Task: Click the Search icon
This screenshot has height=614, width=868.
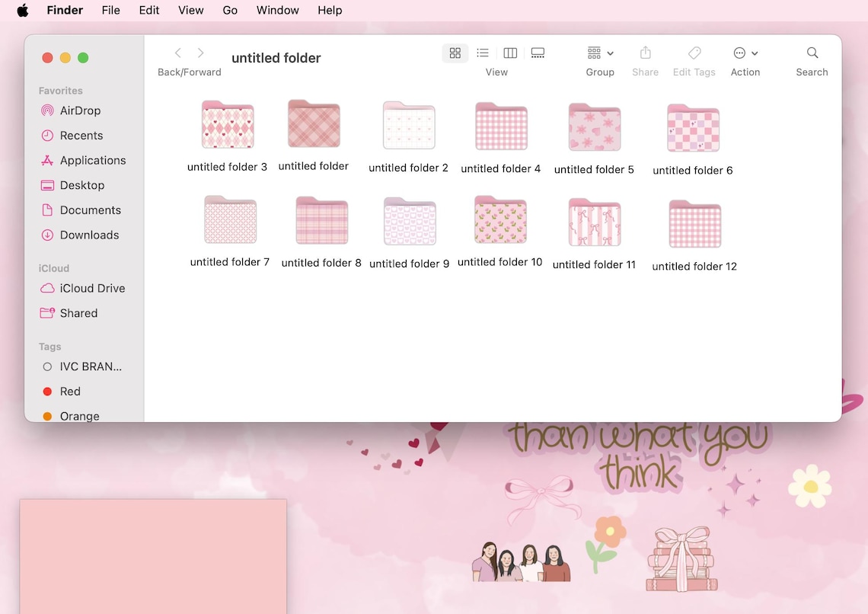Action: click(x=812, y=53)
